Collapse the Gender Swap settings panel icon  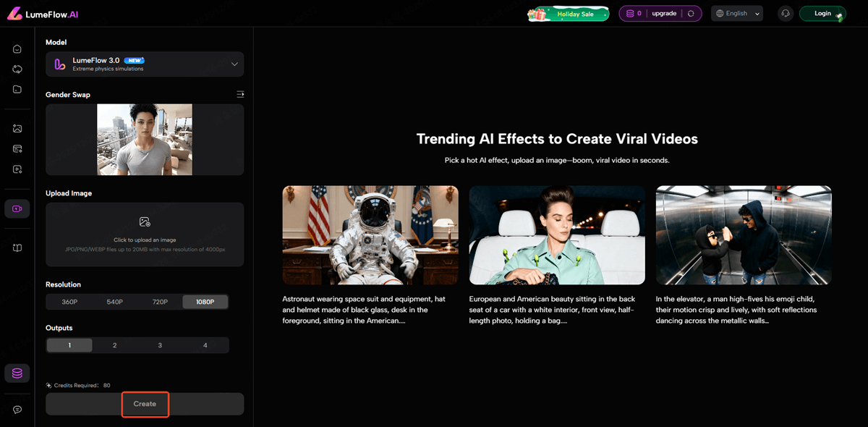click(240, 94)
